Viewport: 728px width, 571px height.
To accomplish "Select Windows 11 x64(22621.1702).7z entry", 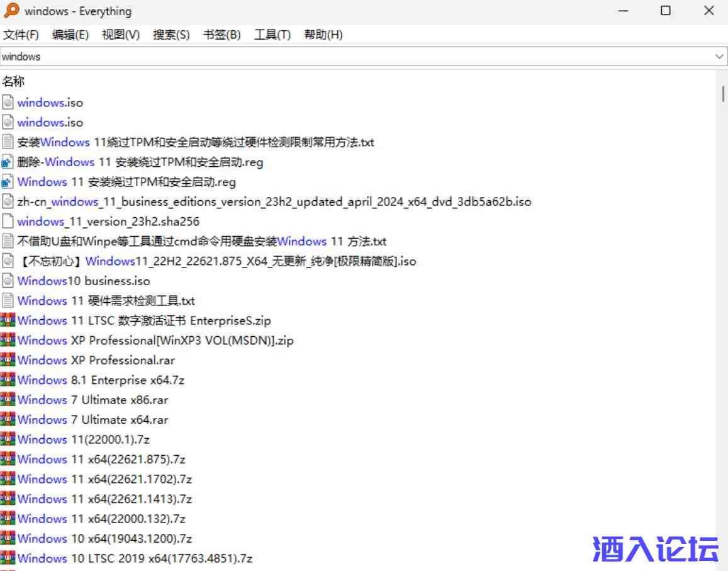I will (x=104, y=479).
